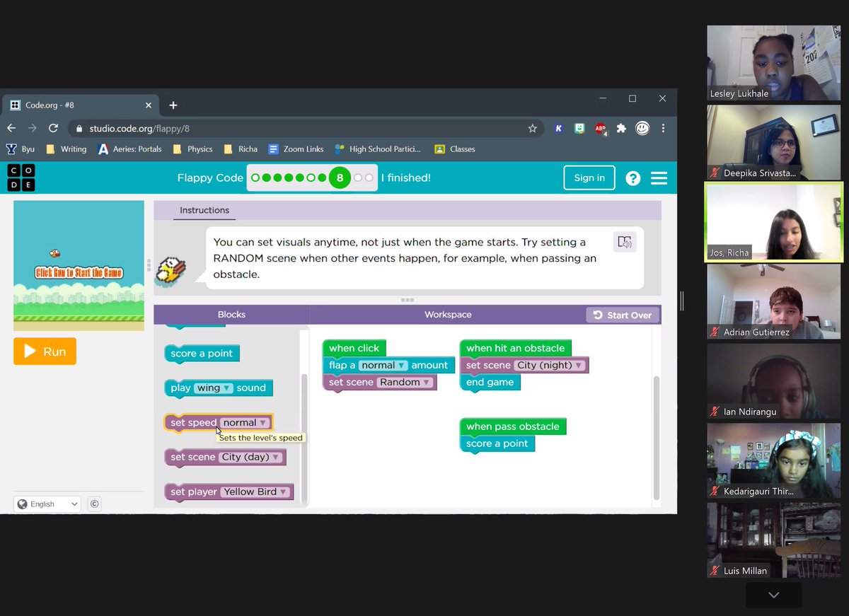
Task: Click the CODE logo in the top bar
Action: tap(21, 178)
